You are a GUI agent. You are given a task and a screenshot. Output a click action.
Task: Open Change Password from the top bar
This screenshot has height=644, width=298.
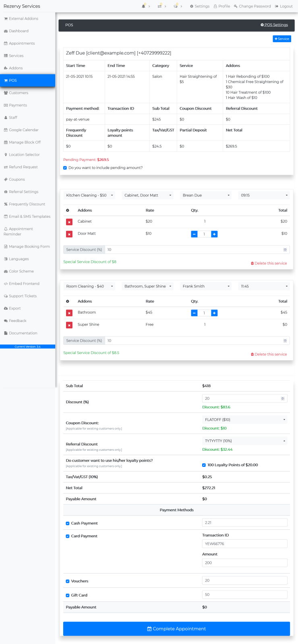point(252,6)
